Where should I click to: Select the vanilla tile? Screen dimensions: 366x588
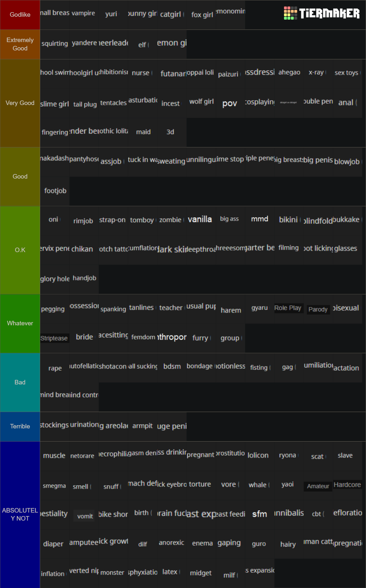coord(201,221)
